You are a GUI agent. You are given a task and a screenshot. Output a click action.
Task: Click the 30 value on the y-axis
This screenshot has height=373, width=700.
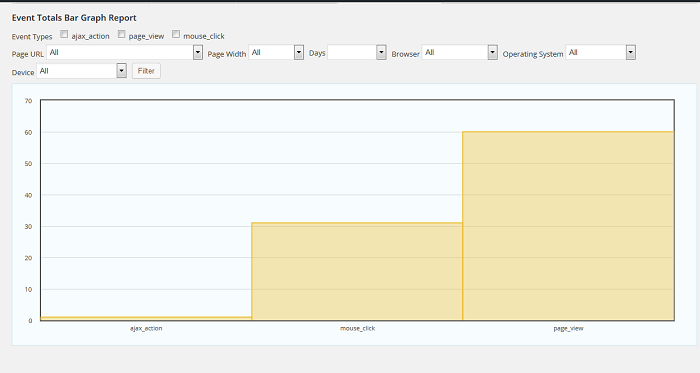[x=28, y=227]
